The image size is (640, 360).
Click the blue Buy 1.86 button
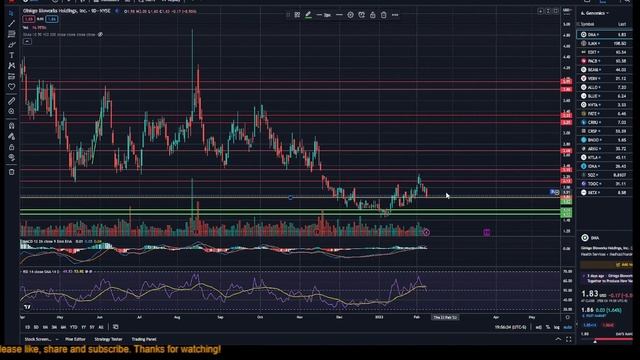point(51,19)
